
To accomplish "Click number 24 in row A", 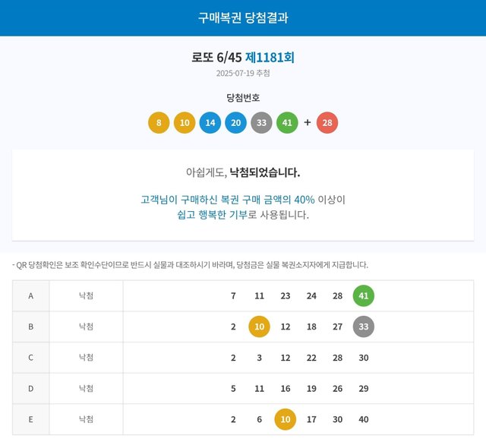I will 311,296.
